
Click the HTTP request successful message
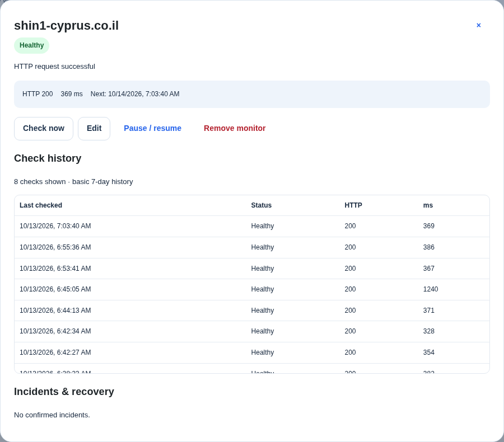tap(55, 67)
